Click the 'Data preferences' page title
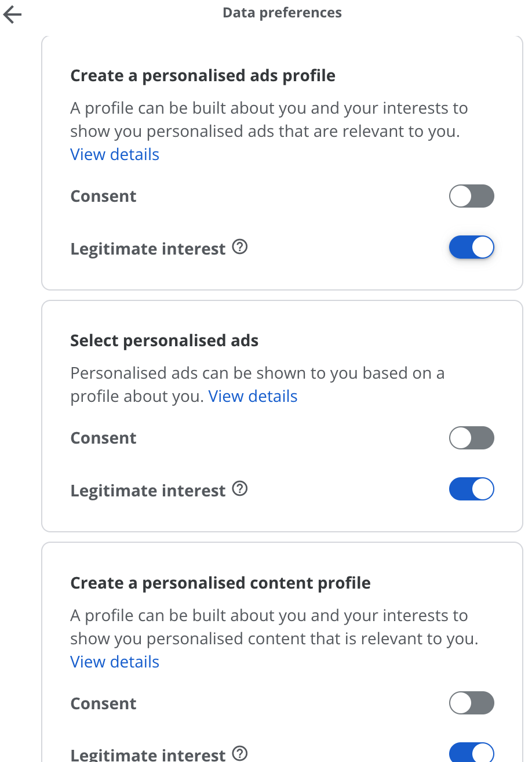The image size is (532, 762). click(282, 13)
